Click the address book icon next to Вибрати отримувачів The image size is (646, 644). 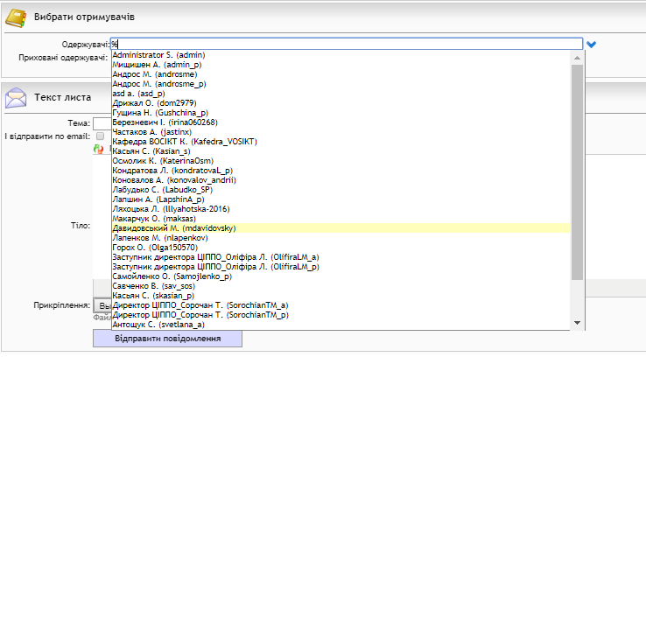pos(16,18)
